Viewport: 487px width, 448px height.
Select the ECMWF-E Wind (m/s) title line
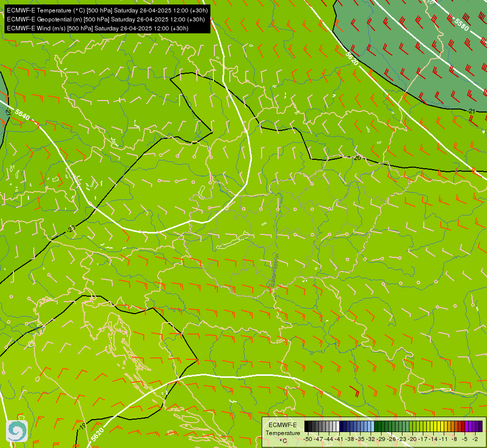97,28
